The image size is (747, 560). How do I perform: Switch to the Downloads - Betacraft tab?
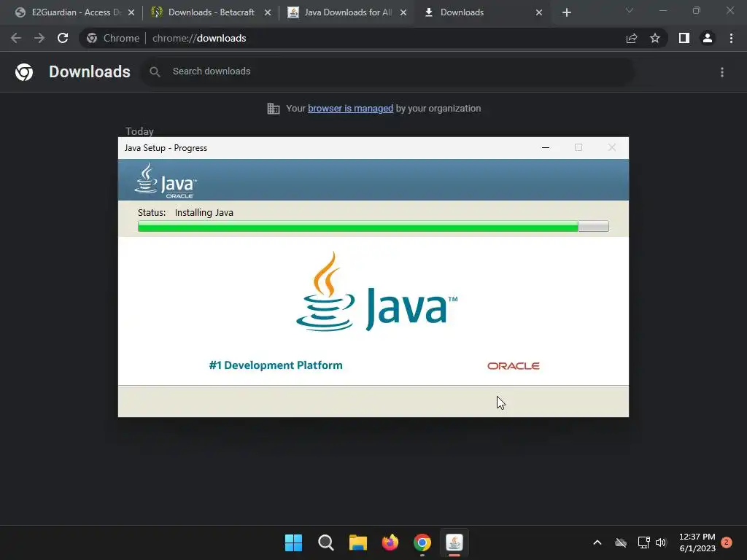point(212,12)
